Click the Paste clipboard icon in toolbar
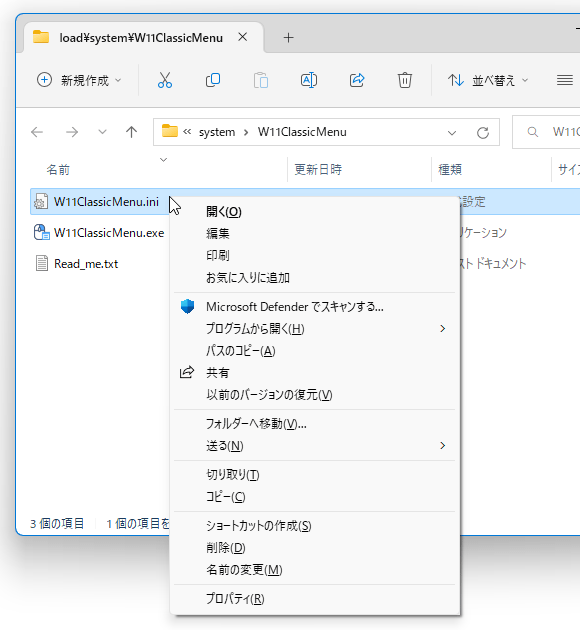 pyautogui.click(x=261, y=80)
